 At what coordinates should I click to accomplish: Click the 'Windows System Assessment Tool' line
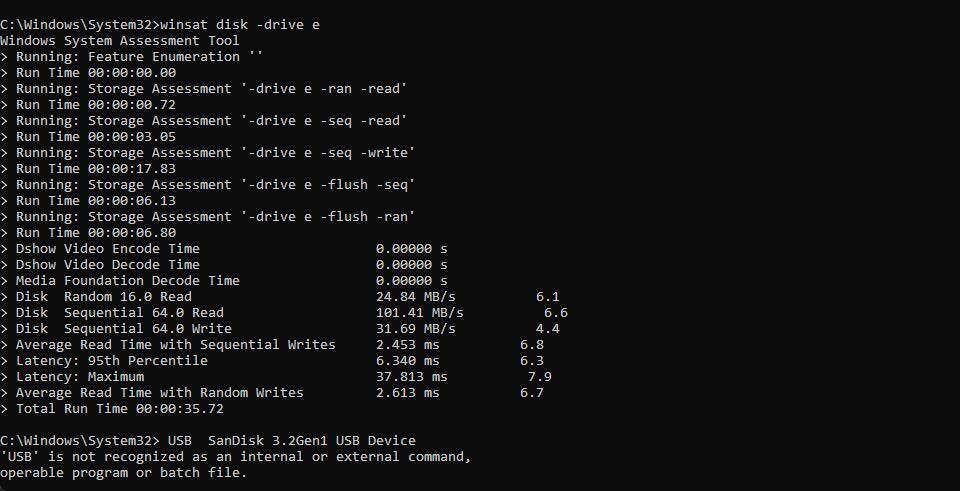120,41
